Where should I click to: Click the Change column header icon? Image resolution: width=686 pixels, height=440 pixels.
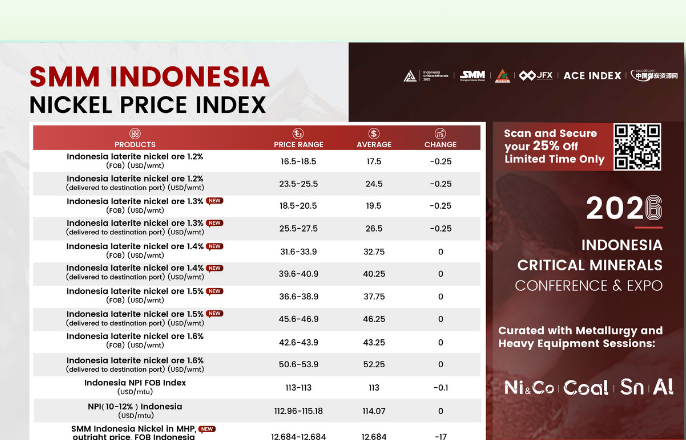pyautogui.click(x=440, y=133)
